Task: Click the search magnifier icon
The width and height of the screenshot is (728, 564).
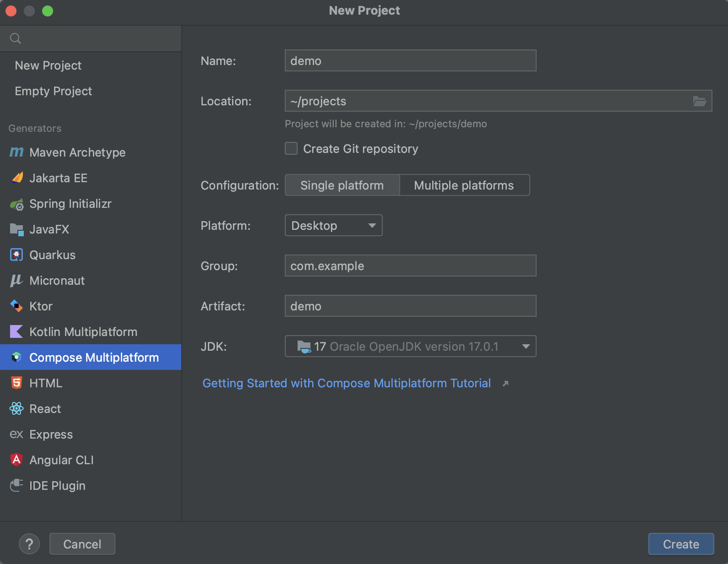Action: coord(16,38)
